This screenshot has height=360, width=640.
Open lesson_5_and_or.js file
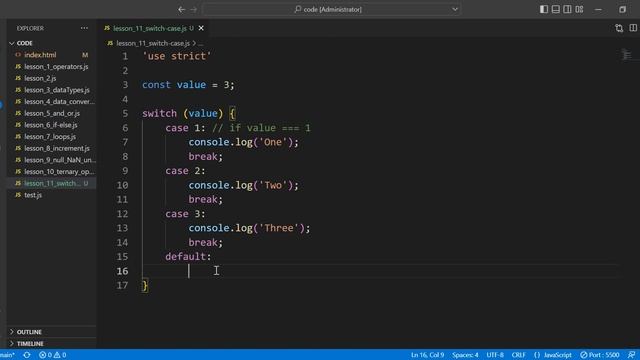(51, 113)
